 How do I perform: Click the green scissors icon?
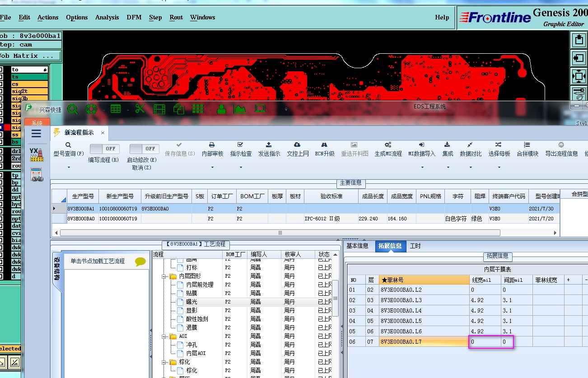point(140,109)
